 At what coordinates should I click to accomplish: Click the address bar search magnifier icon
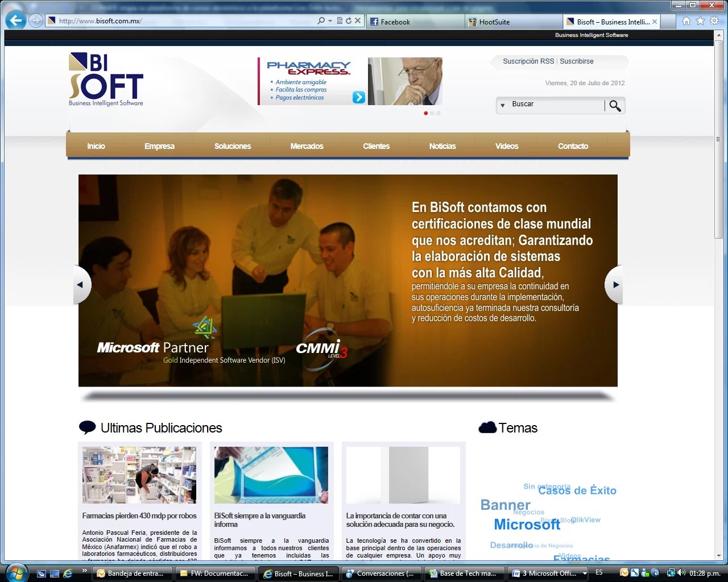pyautogui.click(x=321, y=20)
